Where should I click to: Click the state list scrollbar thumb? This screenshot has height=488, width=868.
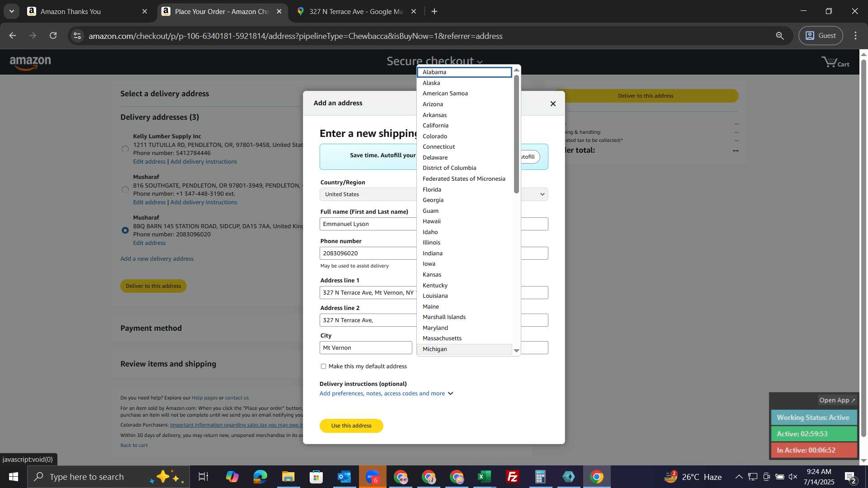[516, 134]
